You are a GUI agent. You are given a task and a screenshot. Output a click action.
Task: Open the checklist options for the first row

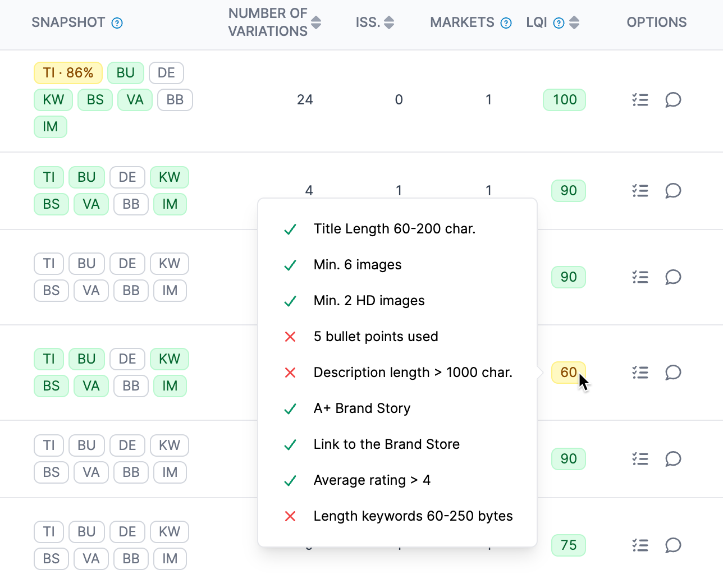640,99
